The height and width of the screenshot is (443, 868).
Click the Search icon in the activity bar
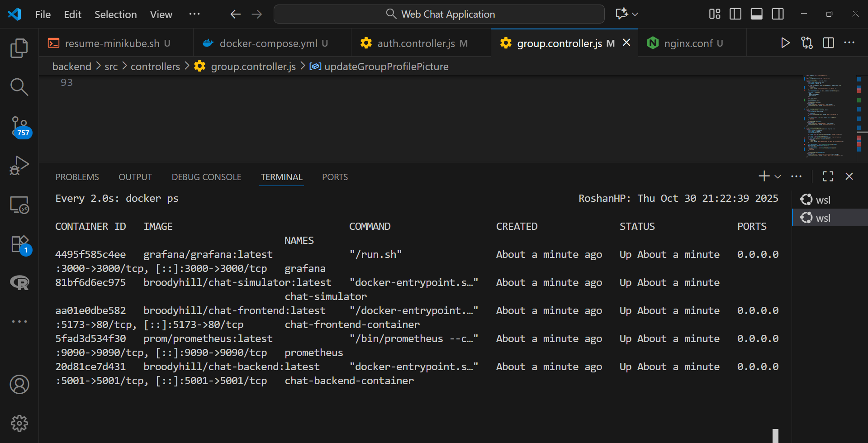[x=19, y=86]
